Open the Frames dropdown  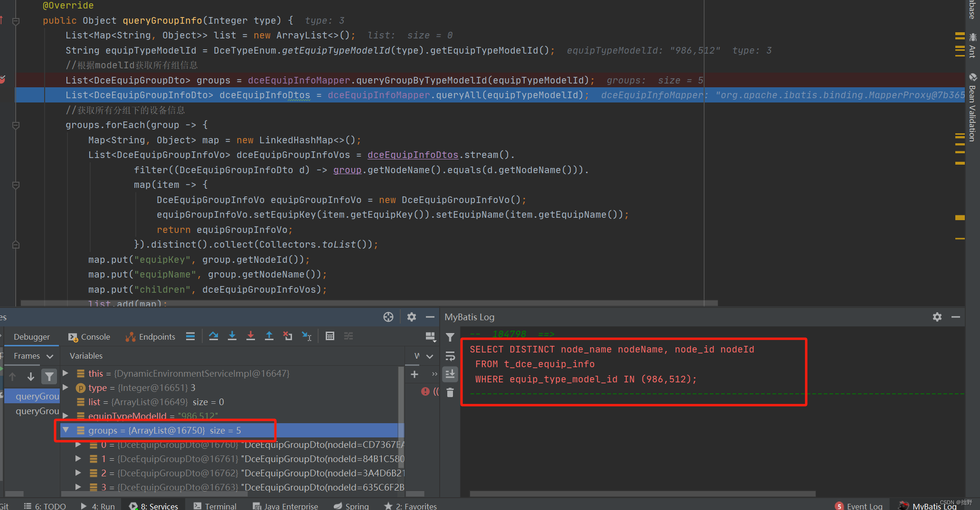coord(49,356)
